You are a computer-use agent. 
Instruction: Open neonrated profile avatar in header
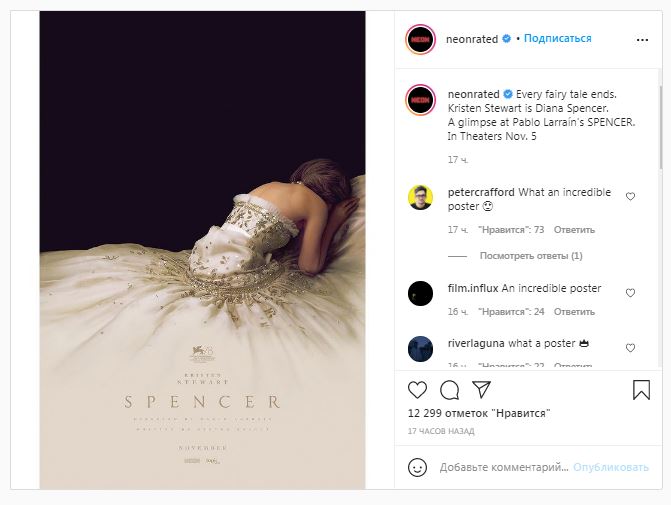(420, 39)
